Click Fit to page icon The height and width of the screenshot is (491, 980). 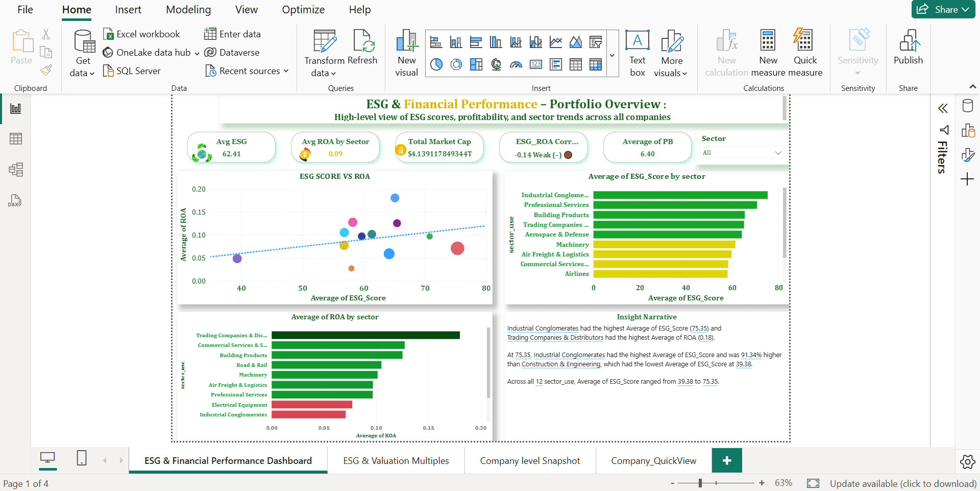[813, 483]
